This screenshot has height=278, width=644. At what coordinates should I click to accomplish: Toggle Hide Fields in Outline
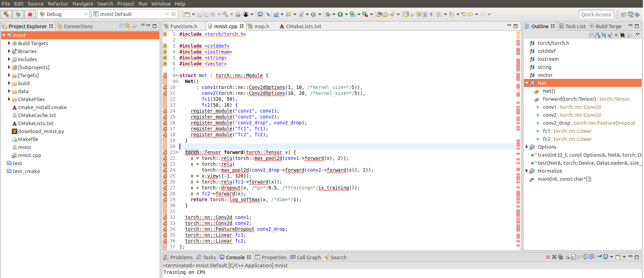tap(604, 35)
